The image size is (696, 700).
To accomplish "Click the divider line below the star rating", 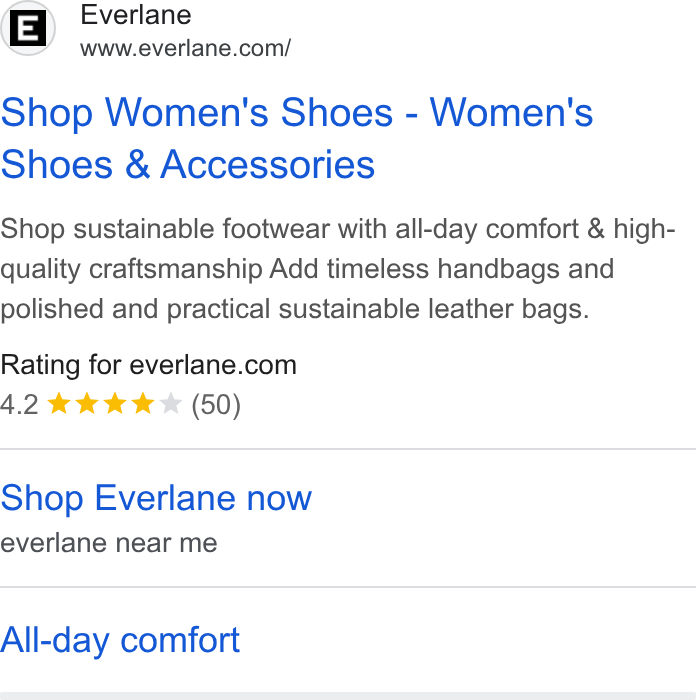I will tap(348, 449).
